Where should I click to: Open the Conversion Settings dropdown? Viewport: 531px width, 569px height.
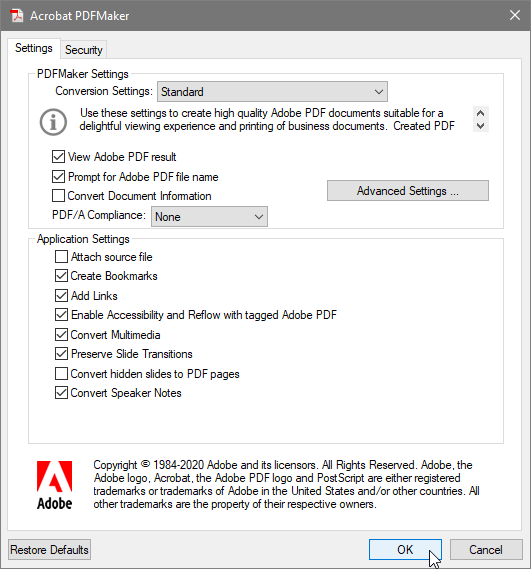pos(272,91)
